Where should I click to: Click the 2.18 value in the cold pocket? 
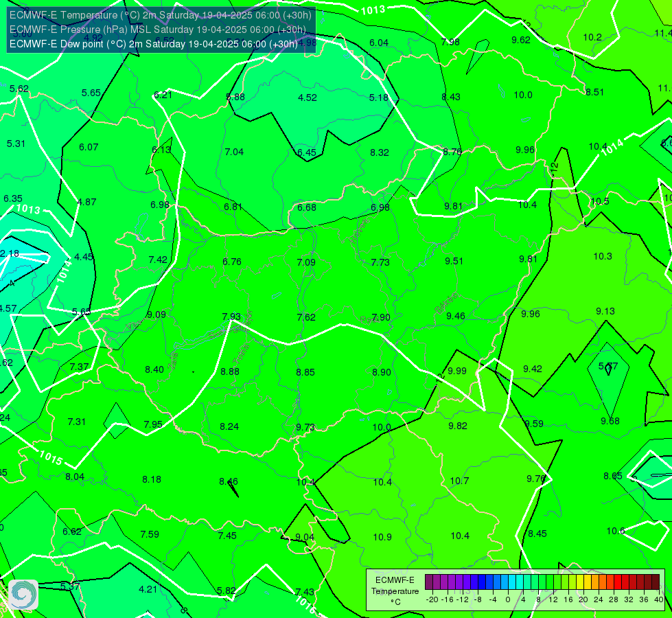10,253
